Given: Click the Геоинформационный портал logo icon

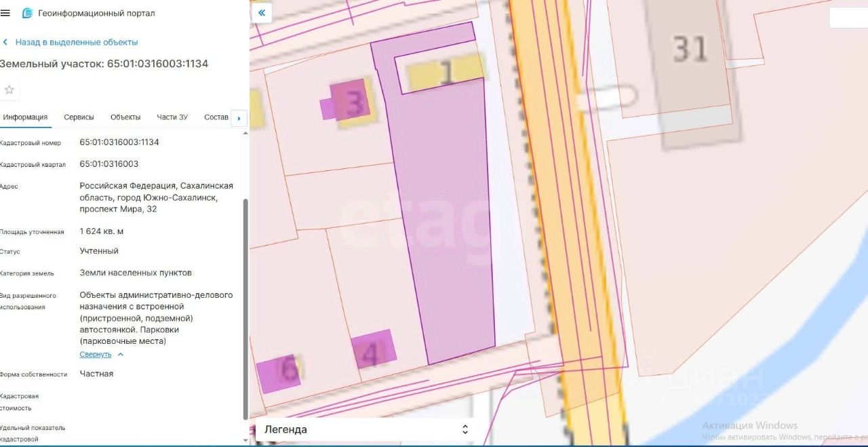Looking at the screenshot, I should (27, 13).
